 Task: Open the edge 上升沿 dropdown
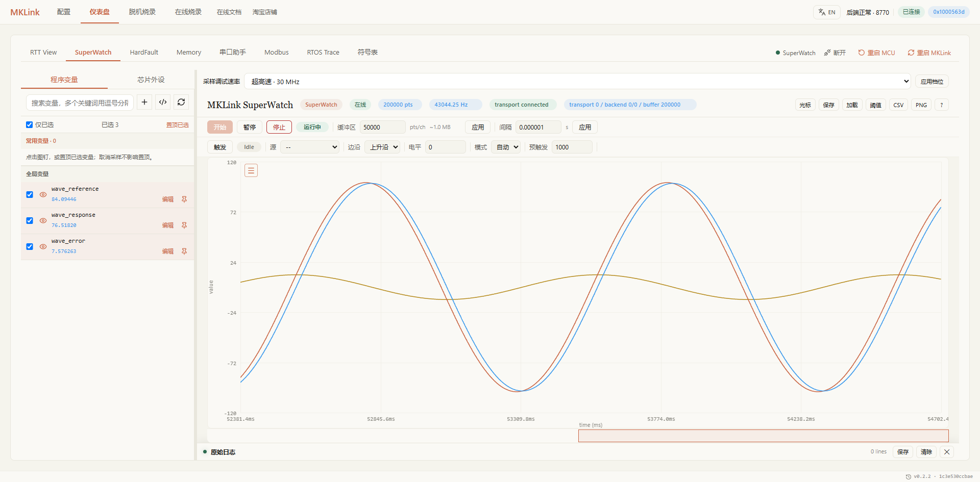pos(382,147)
